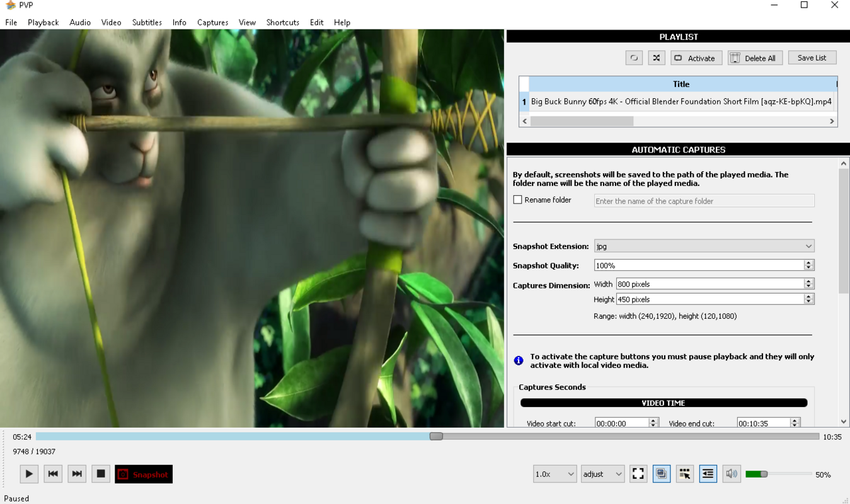Click the playlist Title column header

click(681, 84)
